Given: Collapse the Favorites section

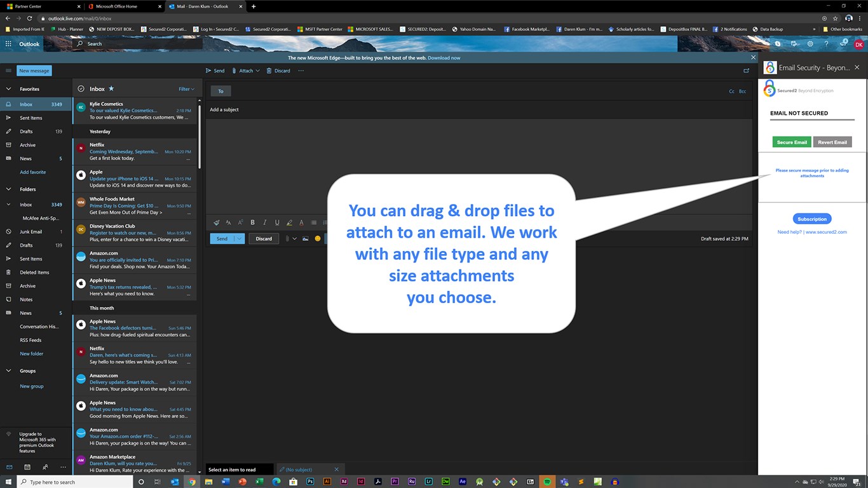Looking at the screenshot, I should (8, 89).
